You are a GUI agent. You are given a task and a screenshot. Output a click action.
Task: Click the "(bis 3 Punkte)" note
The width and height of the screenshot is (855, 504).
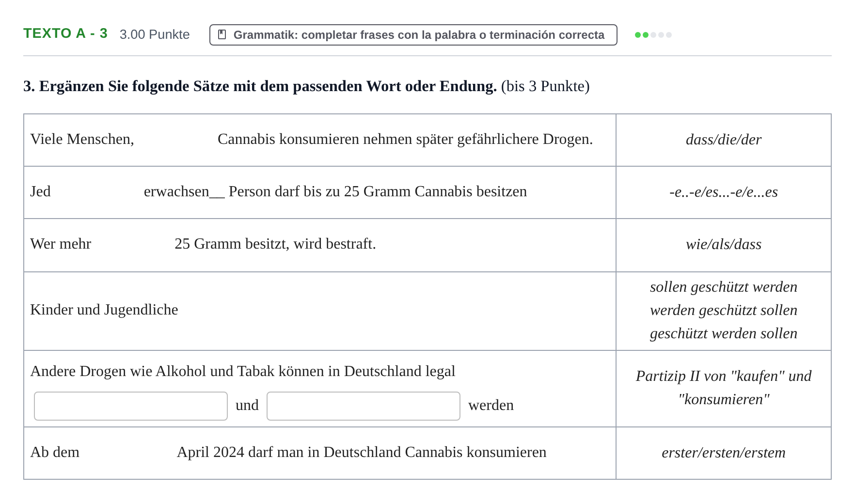click(545, 86)
